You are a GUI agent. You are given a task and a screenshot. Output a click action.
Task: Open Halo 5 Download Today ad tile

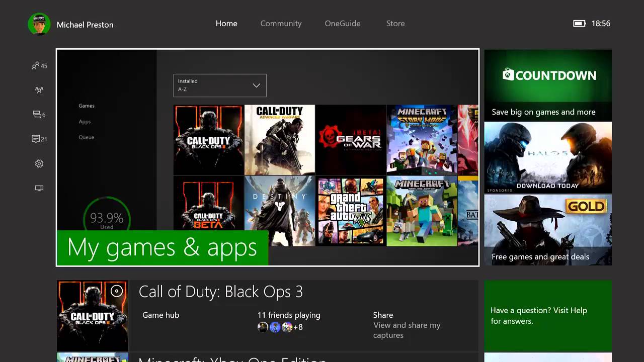(548, 157)
